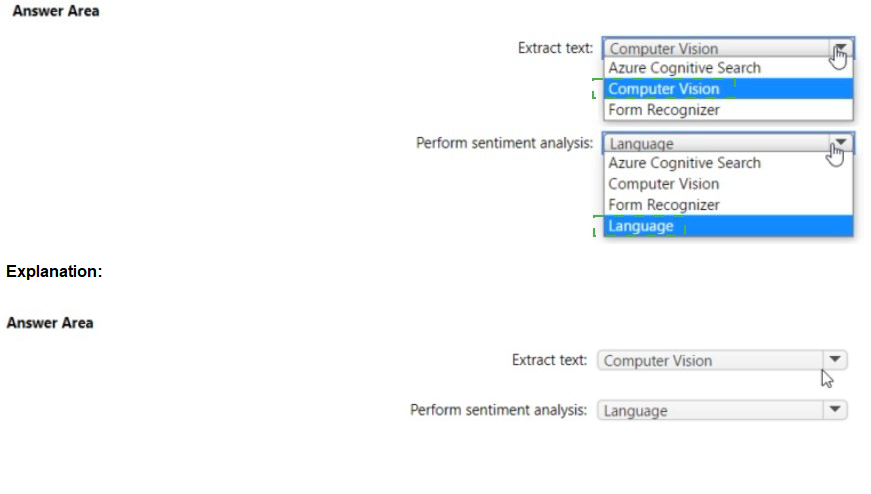Click the Answer Area heading below Explanation
The height and width of the screenshot is (494, 871).
[x=50, y=323]
